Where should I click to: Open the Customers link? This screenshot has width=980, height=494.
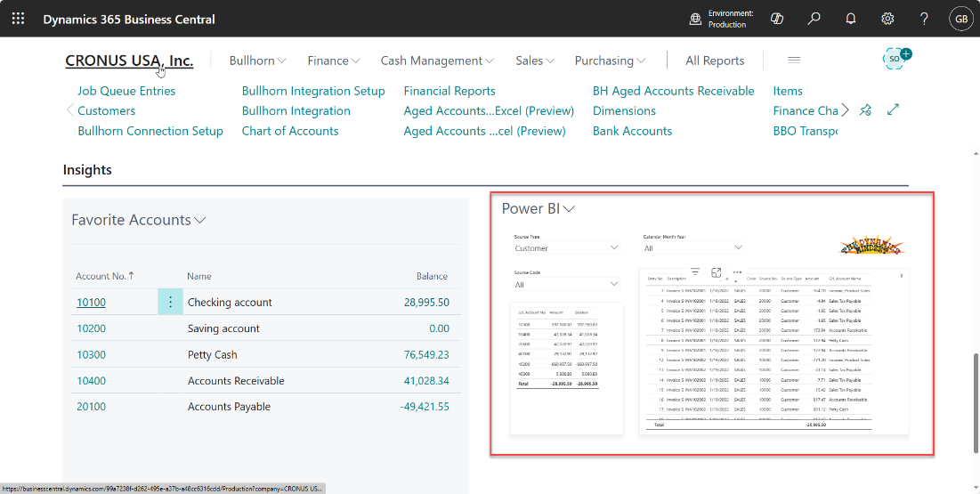click(106, 110)
